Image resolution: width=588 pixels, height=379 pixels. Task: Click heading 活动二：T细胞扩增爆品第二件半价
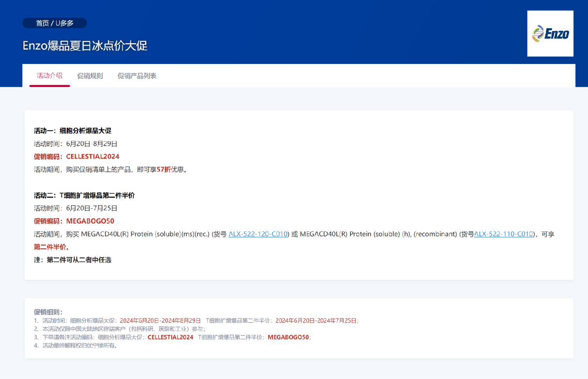coord(84,195)
